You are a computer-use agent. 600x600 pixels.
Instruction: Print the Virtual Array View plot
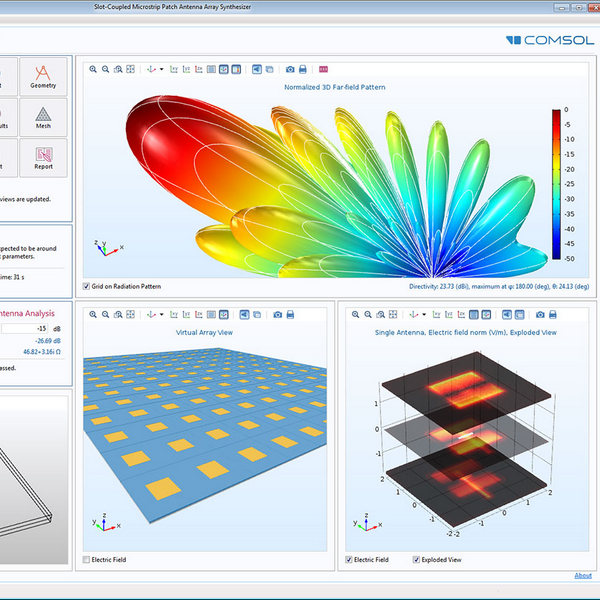point(290,314)
